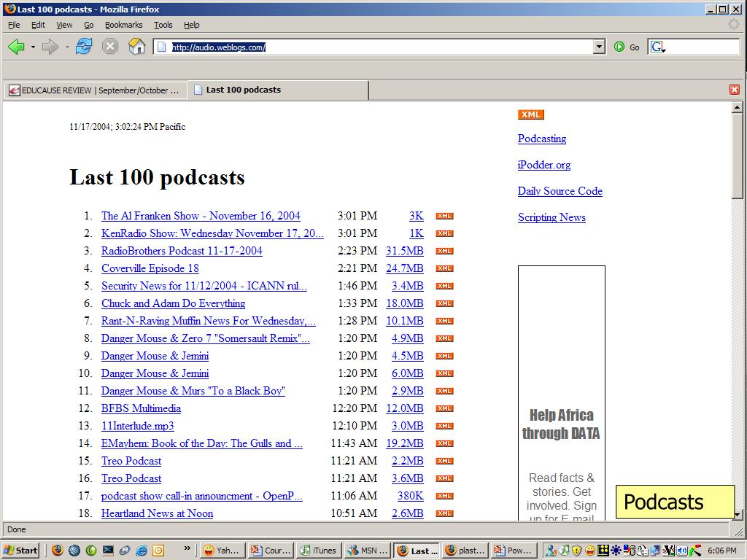
Task: Open the Coverville Episode 18 link
Action: tap(150, 268)
